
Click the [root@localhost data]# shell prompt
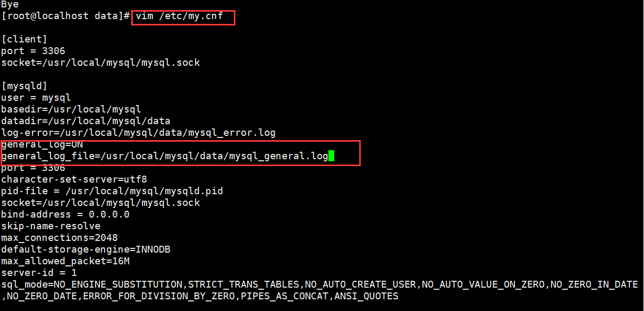pyautogui.click(x=65, y=16)
